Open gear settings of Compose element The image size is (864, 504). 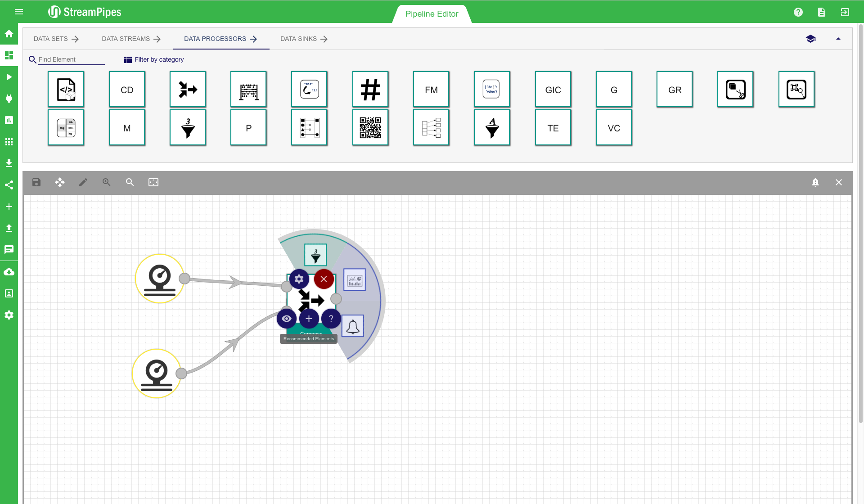299,279
